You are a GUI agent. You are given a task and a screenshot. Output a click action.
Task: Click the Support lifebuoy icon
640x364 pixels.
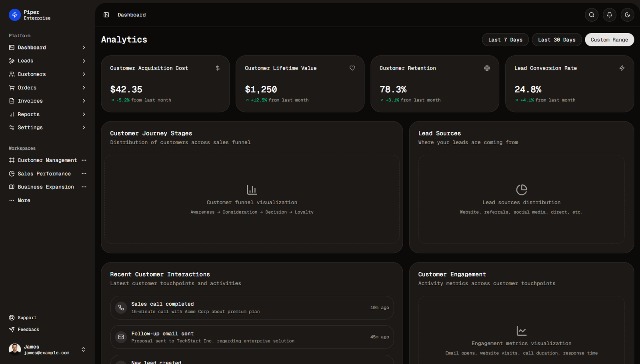(x=12, y=318)
